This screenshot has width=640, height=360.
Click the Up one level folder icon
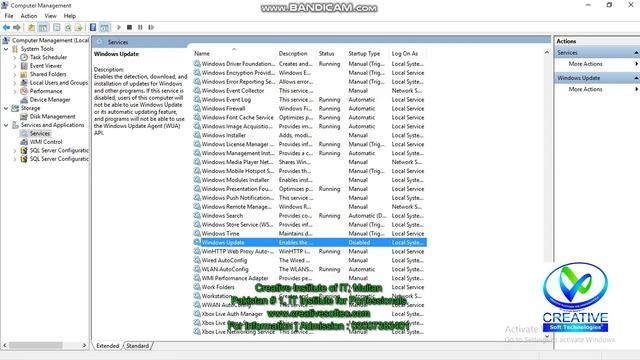(x=31, y=27)
